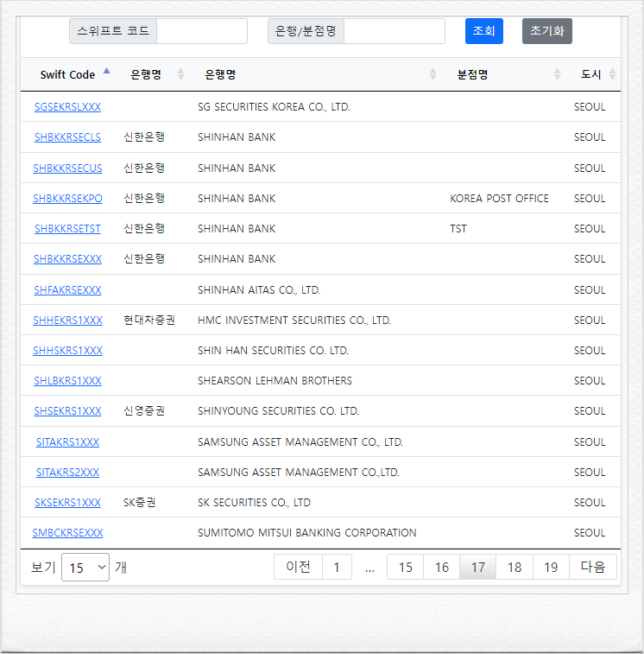This screenshot has width=644, height=654.
Task: Sort table by Swift Code column arrow
Action: pyautogui.click(x=107, y=71)
